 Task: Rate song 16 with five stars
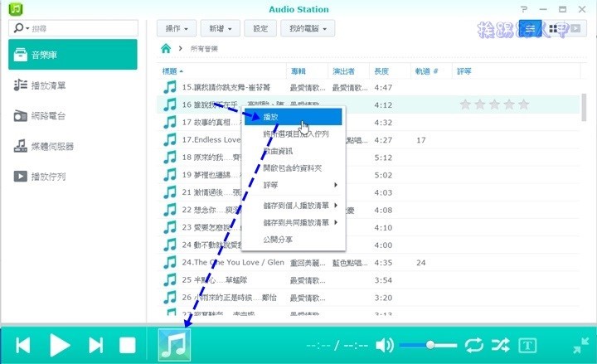pos(522,104)
